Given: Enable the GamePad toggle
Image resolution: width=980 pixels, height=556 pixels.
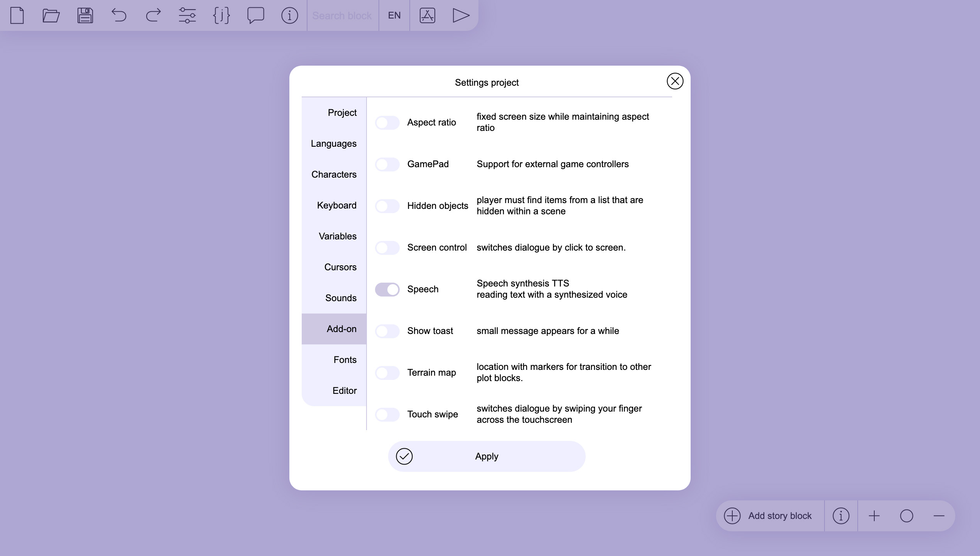Looking at the screenshot, I should click(x=387, y=164).
